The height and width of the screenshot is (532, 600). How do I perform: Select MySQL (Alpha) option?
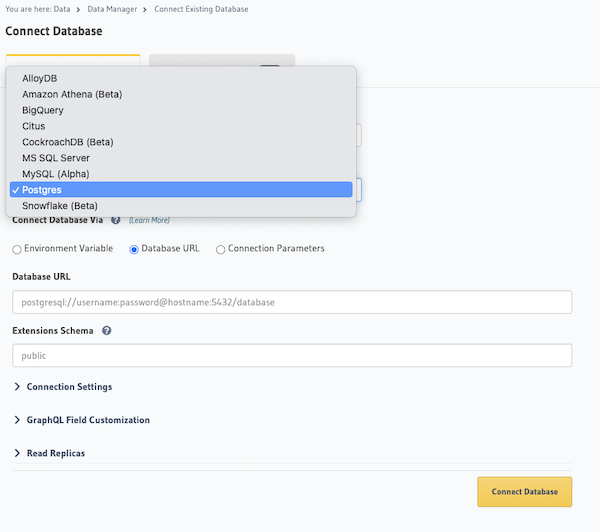click(x=181, y=174)
